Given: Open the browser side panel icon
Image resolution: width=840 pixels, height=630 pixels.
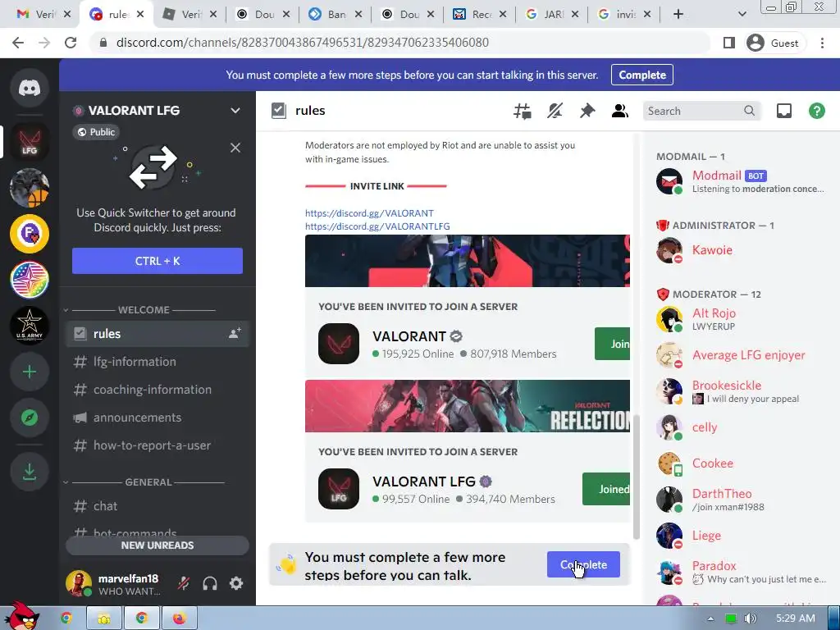Looking at the screenshot, I should pyautogui.click(x=729, y=43).
